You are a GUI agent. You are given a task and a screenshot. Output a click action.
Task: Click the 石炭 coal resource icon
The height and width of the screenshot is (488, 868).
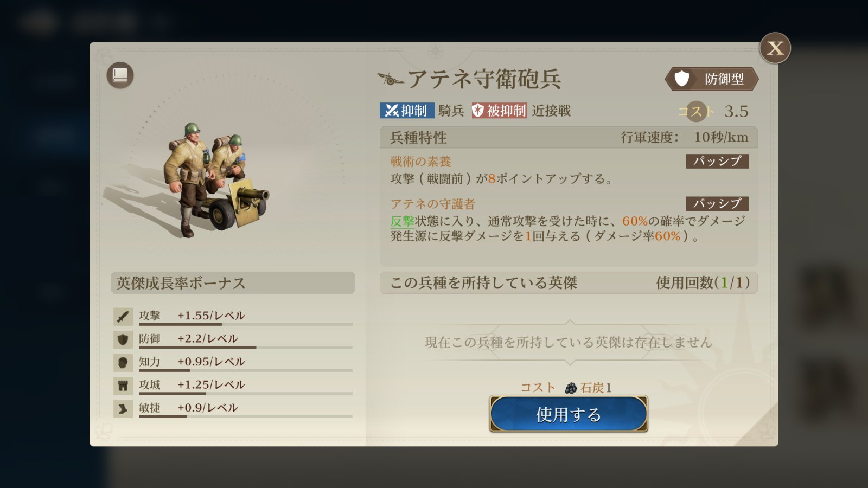pos(571,388)
